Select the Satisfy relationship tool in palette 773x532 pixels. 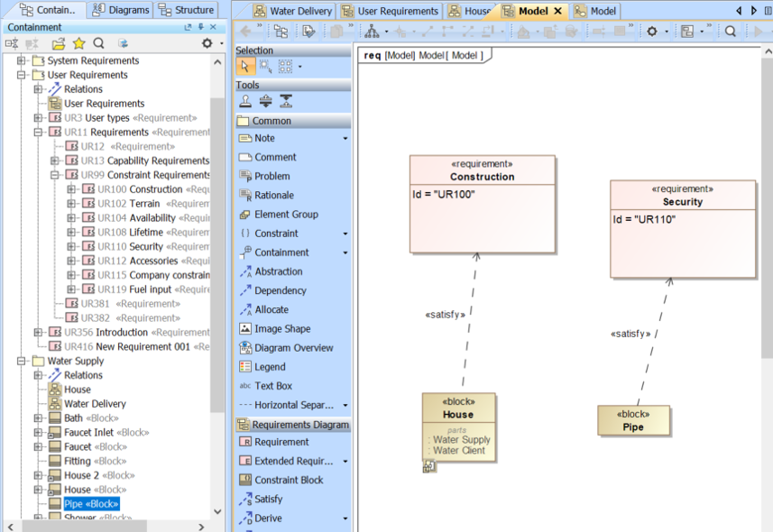[x=268, y=499]
